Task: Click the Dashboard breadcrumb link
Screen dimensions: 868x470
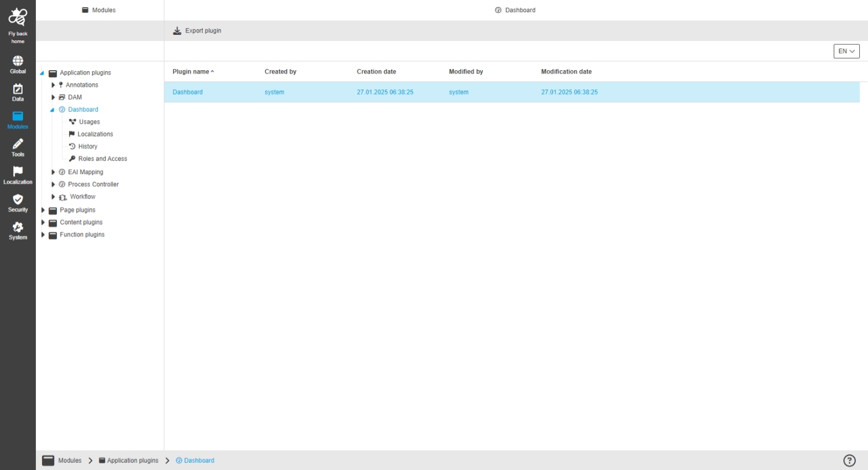Action: tap(199, 461)
